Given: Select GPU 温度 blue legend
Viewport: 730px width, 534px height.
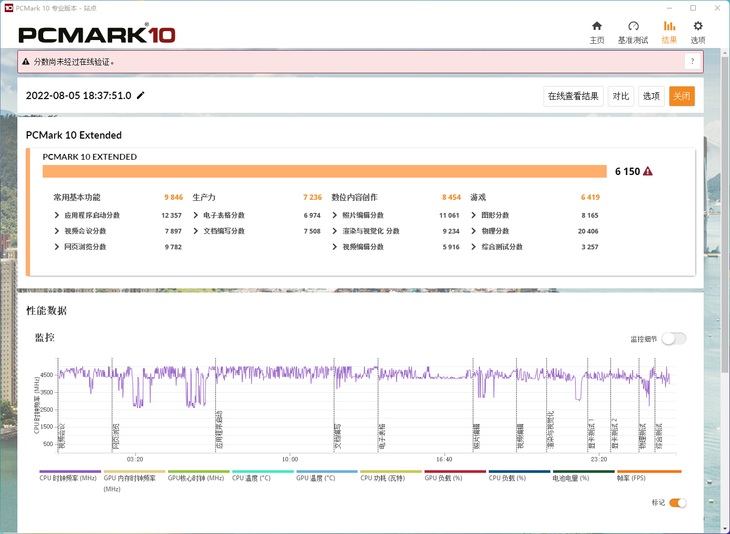Looking at the screenshot, I should (x=327, y=472).
